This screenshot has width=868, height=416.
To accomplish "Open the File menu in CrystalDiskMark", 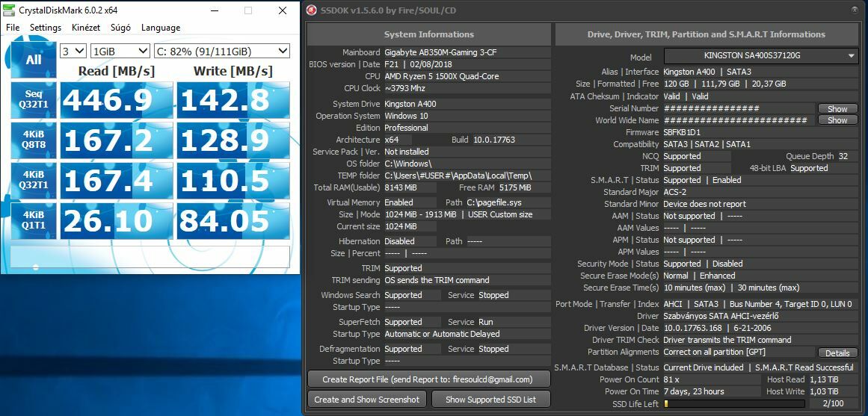I will pos(13,28).
